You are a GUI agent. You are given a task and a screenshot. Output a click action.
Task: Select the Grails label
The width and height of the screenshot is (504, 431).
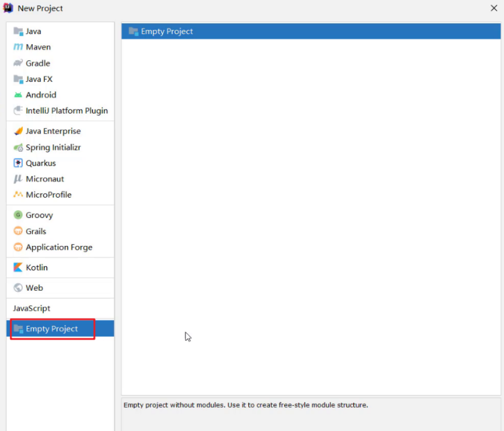(x=36, y=231)
